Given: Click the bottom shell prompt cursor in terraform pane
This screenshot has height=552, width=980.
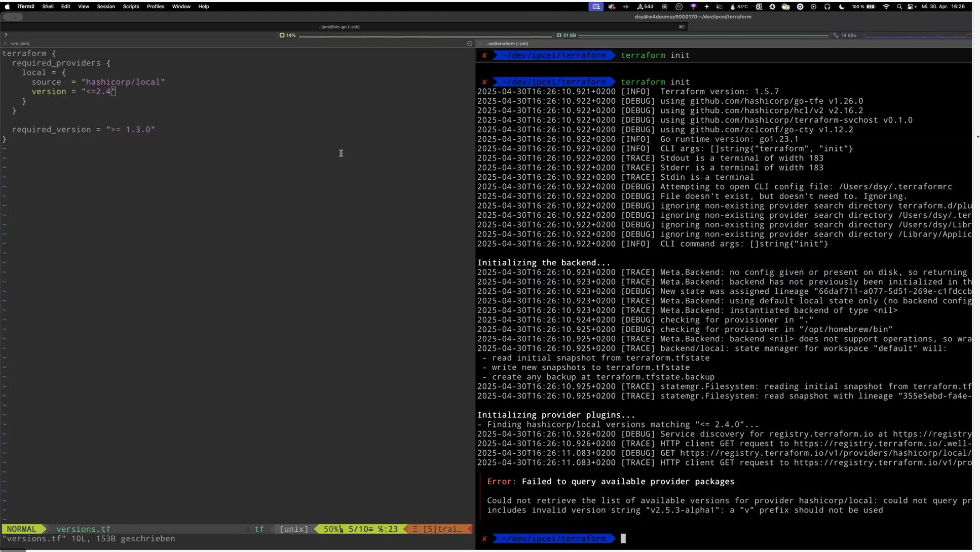Looking at the screenshot, I should click(x=623, y=539).
